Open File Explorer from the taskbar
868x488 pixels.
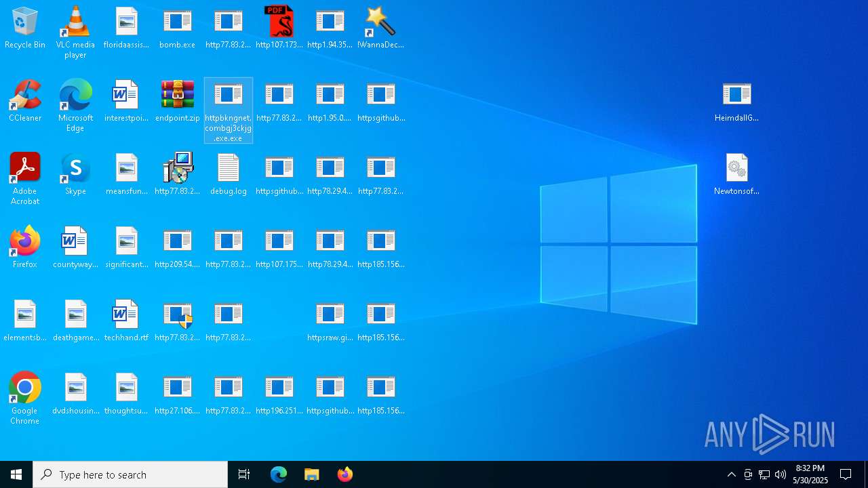coord(312,474)
